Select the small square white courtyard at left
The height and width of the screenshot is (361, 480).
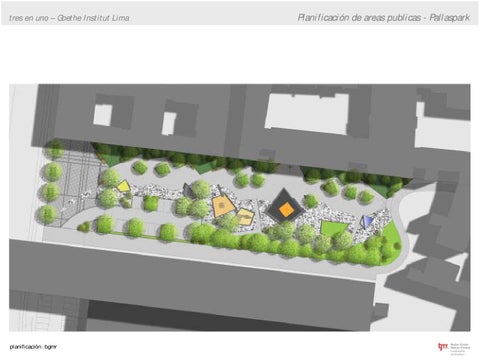click(x=102, y=115)
